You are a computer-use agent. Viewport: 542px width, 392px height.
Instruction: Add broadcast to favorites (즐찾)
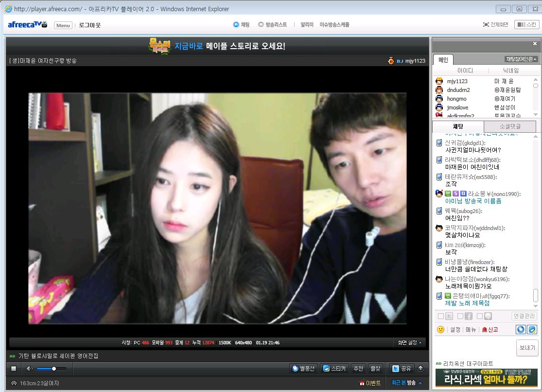click(x=376, y=369)
